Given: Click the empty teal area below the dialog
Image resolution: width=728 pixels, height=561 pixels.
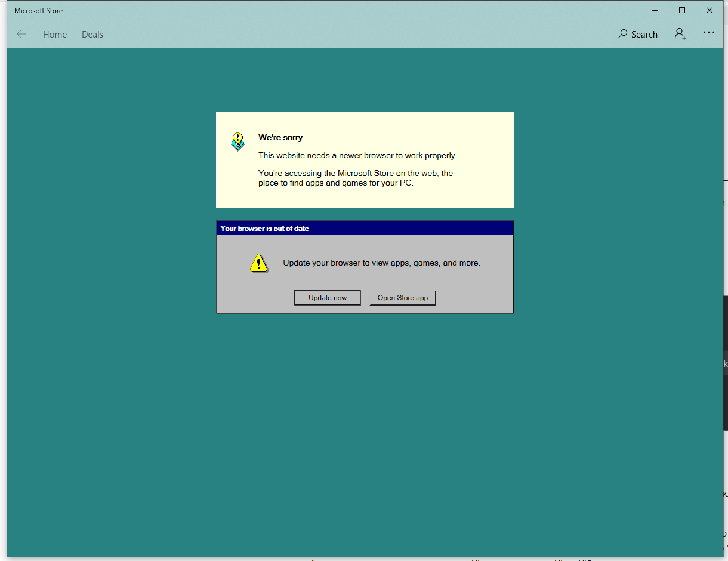Looking at the screenshot, I should pos(365,430).
